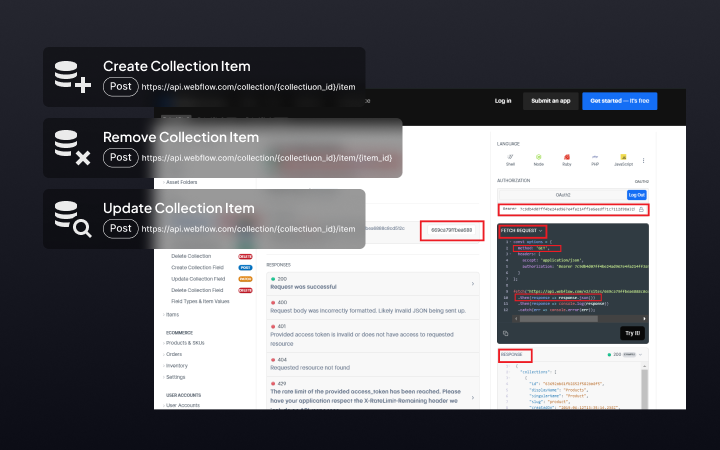The image size is (720, 450).
Task: Click the ECOMMERCE sidebar heading
Action: tap(180, 333)
